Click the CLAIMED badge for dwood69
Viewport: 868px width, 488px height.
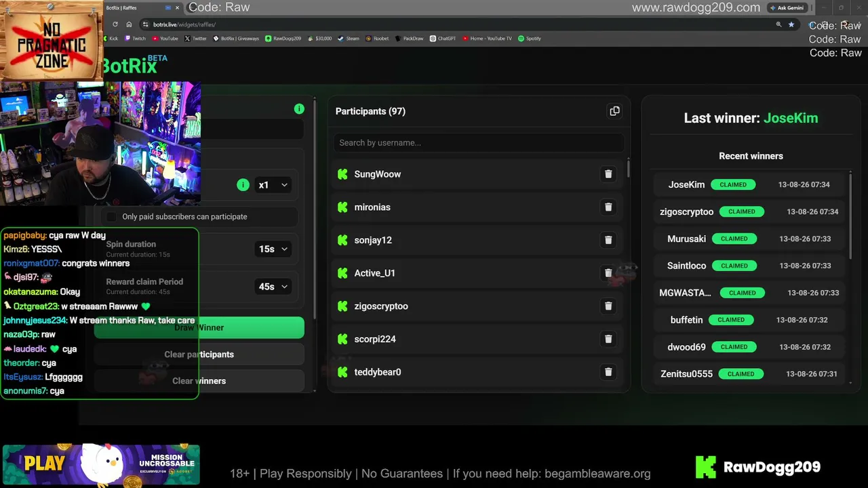[734, 347]
